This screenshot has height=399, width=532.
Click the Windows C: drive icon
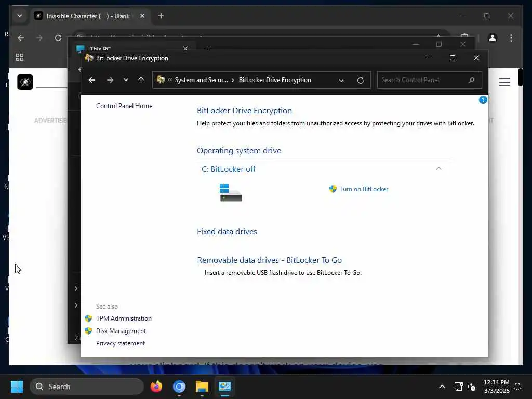tap(231, 192)
